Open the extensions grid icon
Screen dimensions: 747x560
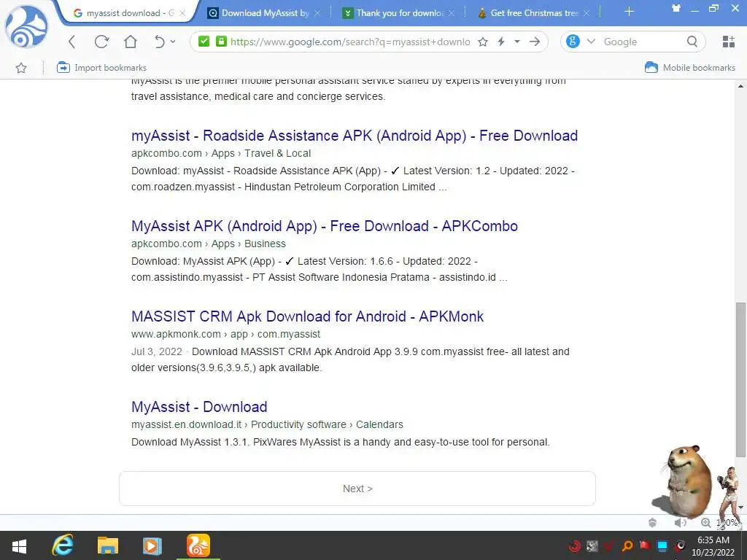tap(729, 42)
